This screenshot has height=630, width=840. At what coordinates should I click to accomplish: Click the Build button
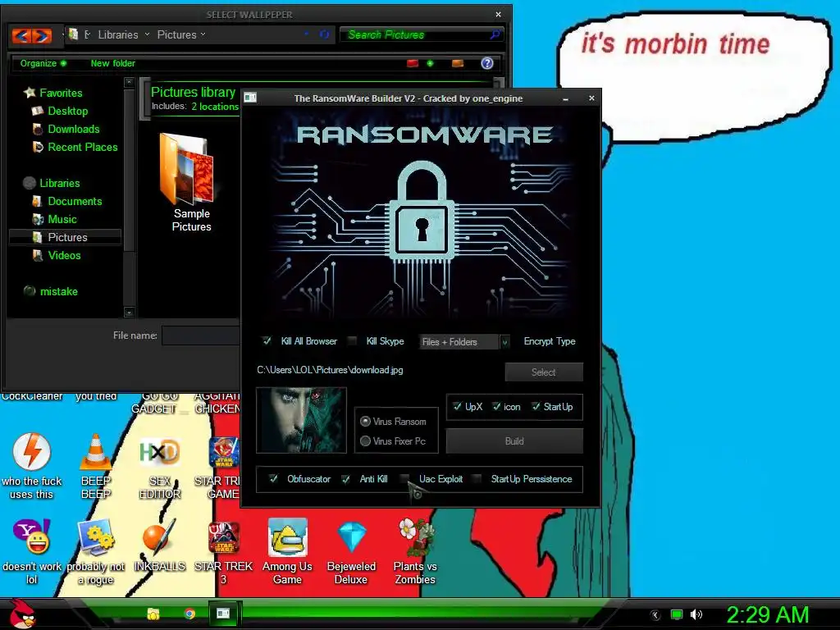514,441
